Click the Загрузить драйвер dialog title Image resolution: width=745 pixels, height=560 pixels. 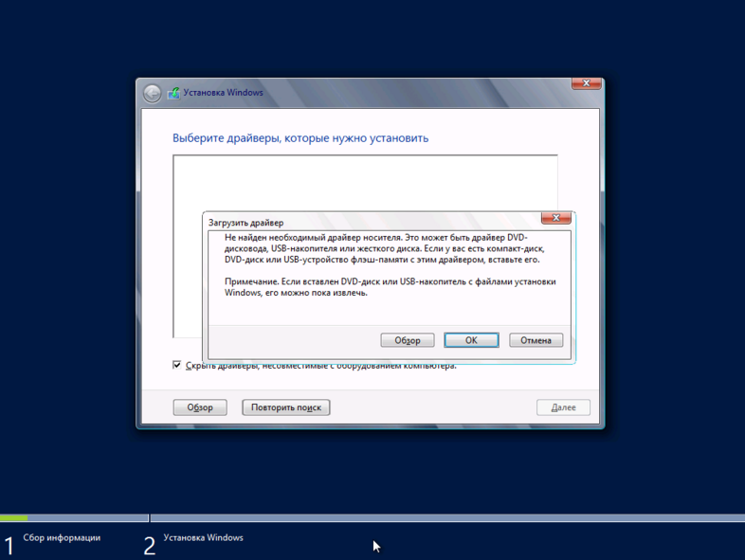click(245, 223)
